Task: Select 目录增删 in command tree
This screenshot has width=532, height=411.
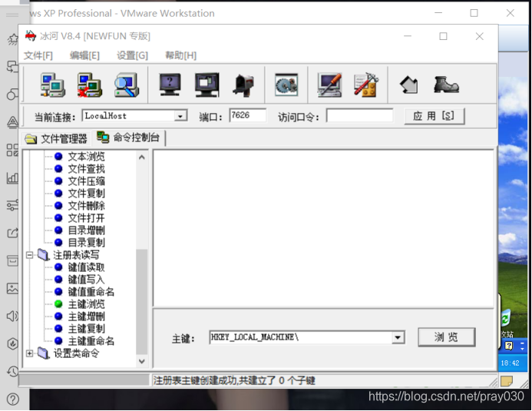Action: (86, 230)
